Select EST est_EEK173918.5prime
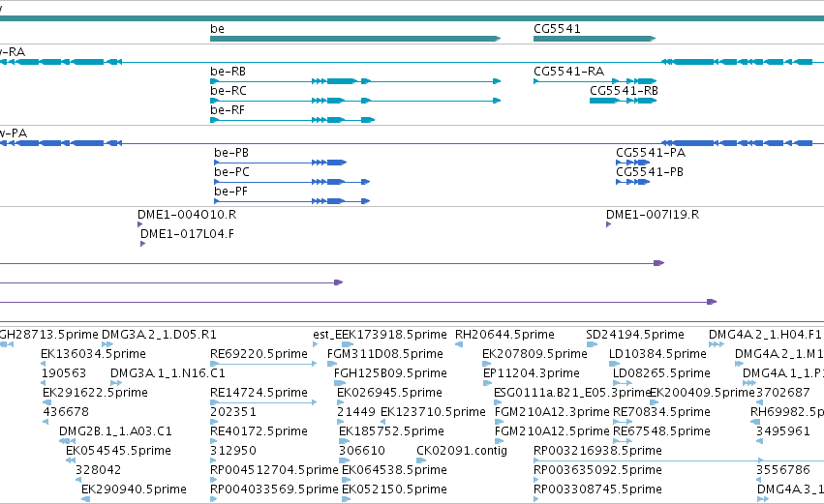Image resolution: width=824 pixels, height=504 pixels. point(380,335)
